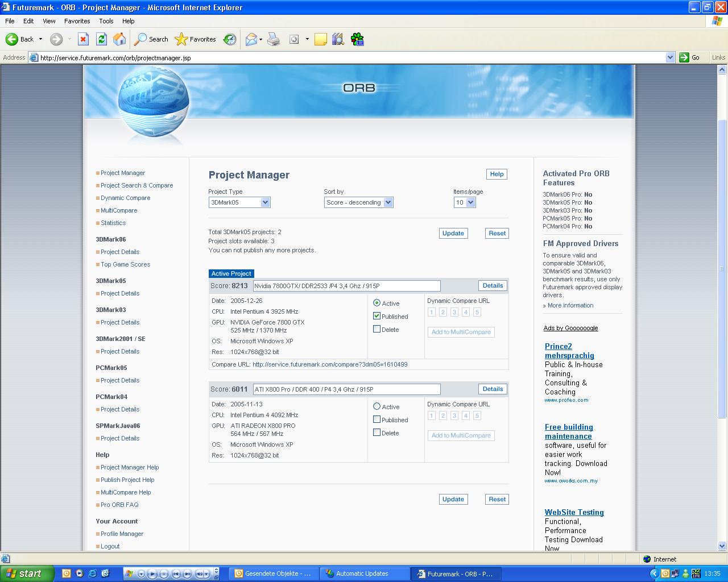The width and height of the screenshot is (728, 582).
Task: Click the More information link
Action: [570, 305]
